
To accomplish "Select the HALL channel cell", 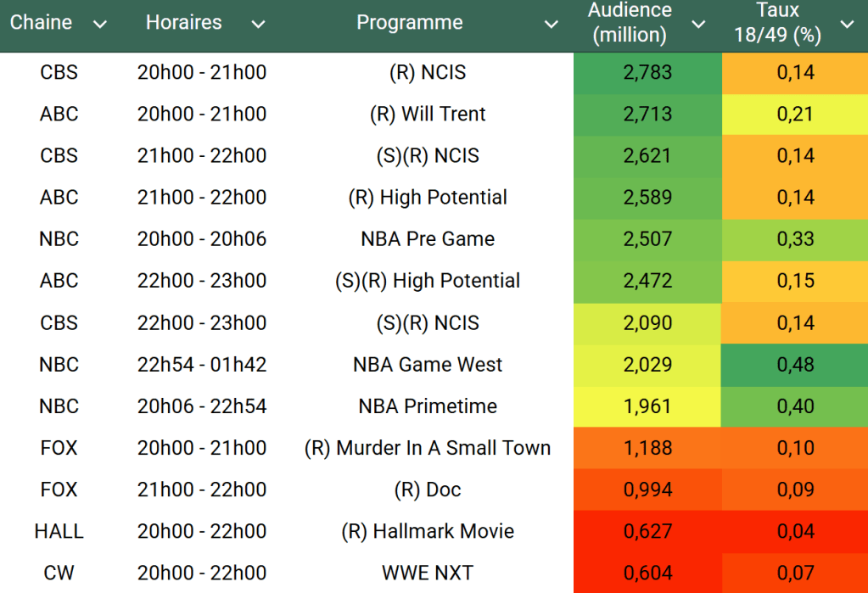I will click(x=59, y=531).
